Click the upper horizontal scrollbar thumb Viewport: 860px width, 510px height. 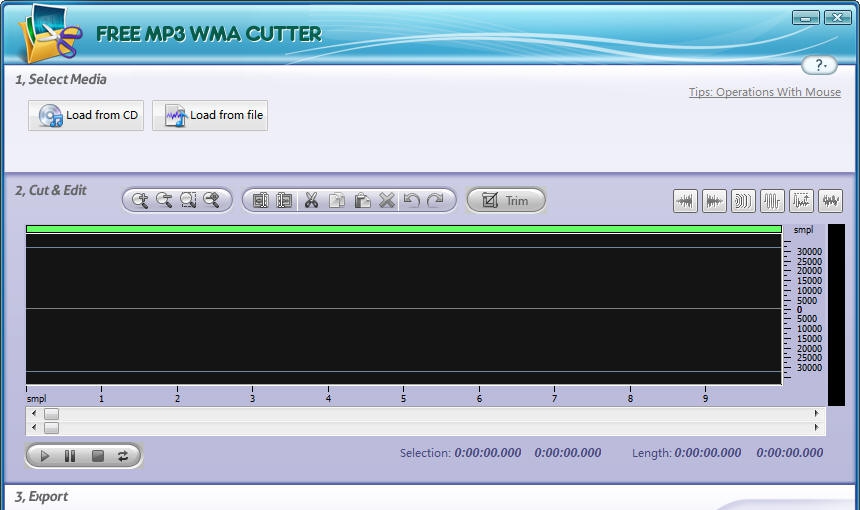click(52, 413)
